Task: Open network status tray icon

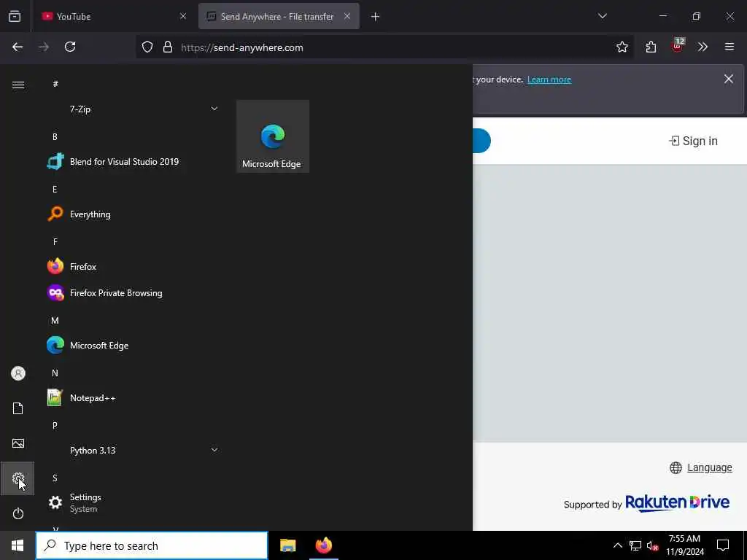Action: pyautogui.click(x=635, y=545)
